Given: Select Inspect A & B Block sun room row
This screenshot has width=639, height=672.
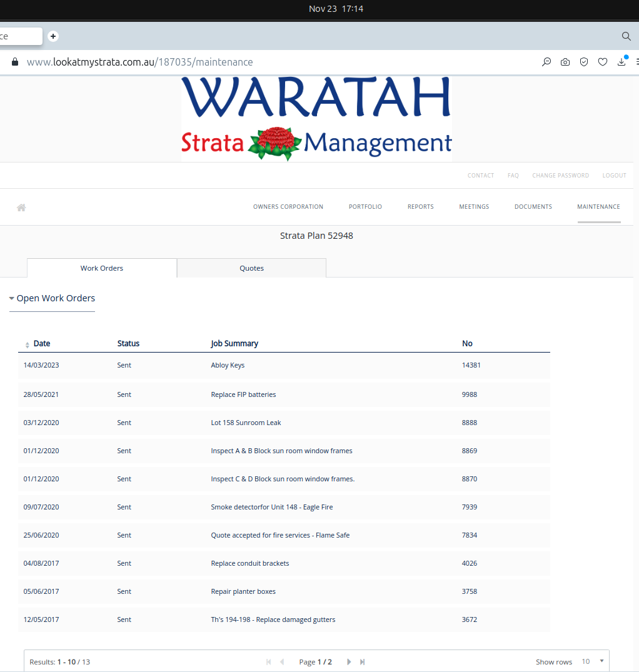Looking at the screenshot, I should (x=284, y=451).
